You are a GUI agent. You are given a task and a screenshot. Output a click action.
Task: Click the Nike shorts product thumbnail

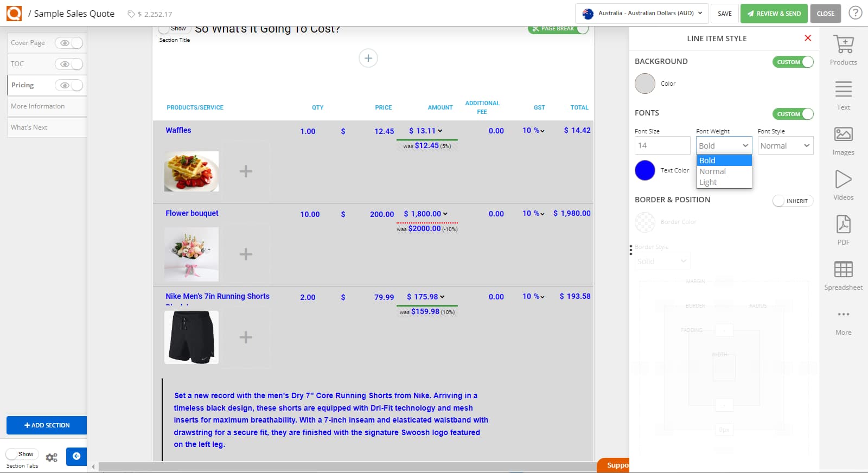(x=192, y=337)
